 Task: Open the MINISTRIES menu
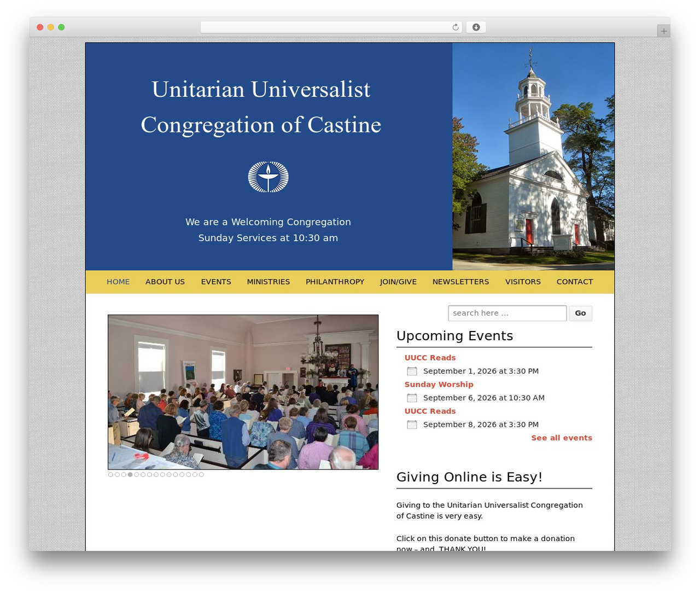269,282
